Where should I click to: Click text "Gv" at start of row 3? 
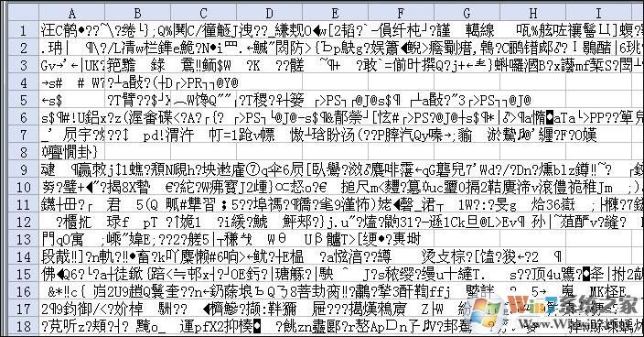tap(48, 66)
